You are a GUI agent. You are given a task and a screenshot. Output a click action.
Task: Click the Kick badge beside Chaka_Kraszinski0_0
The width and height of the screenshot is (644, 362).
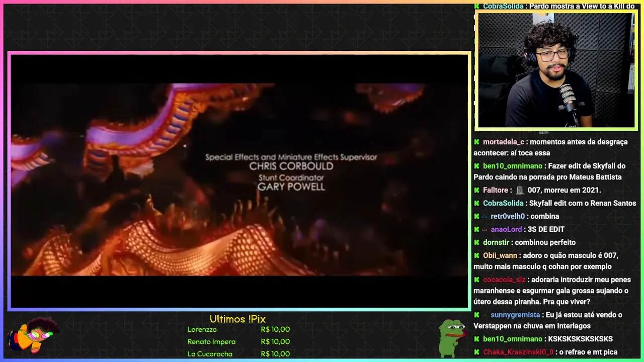pos(476,352)
